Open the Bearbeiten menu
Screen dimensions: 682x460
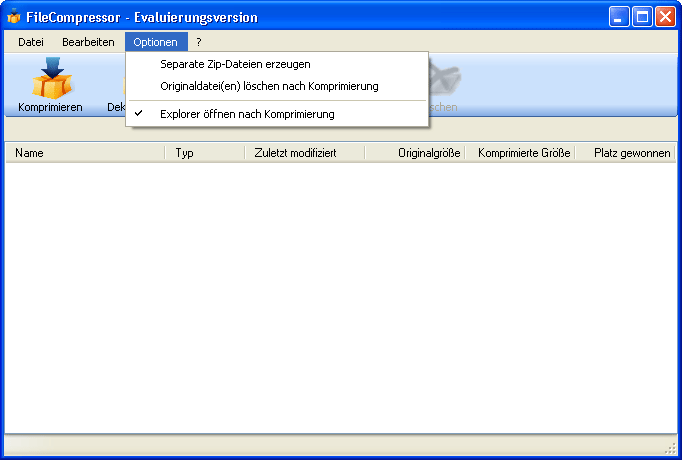pyautogui.click(x=88, y=42)
